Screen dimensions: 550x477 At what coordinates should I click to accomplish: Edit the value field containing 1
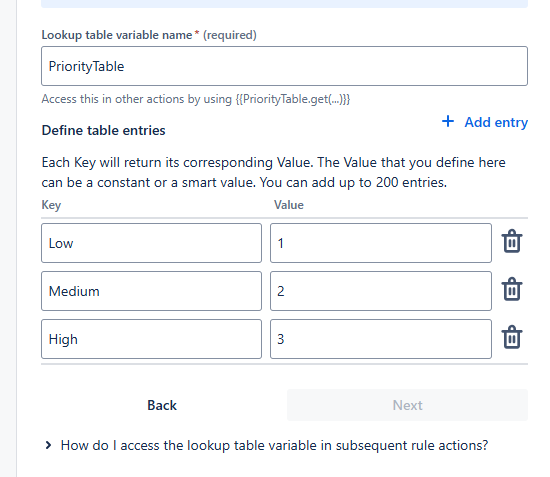[381, 243]
